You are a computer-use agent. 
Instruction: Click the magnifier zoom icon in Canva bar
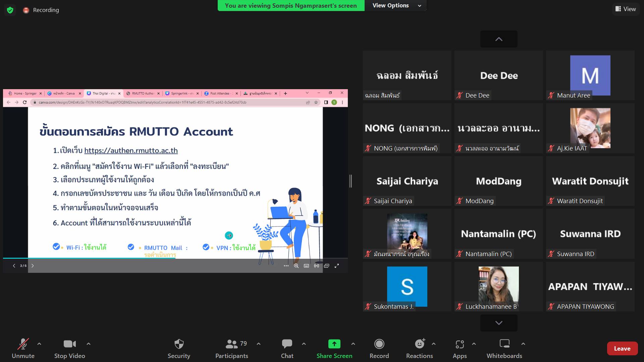click(296, 266)
